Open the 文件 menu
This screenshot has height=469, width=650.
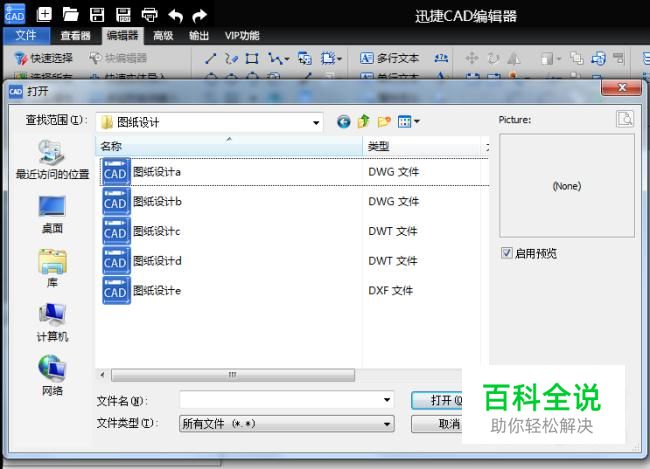[x=26, y=36]
